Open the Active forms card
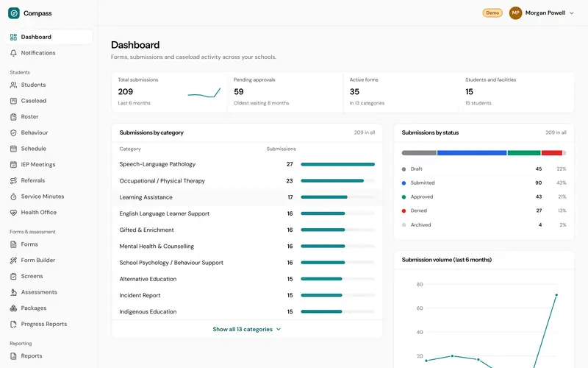This screenshot has height=368, width=588. (401, 92)
